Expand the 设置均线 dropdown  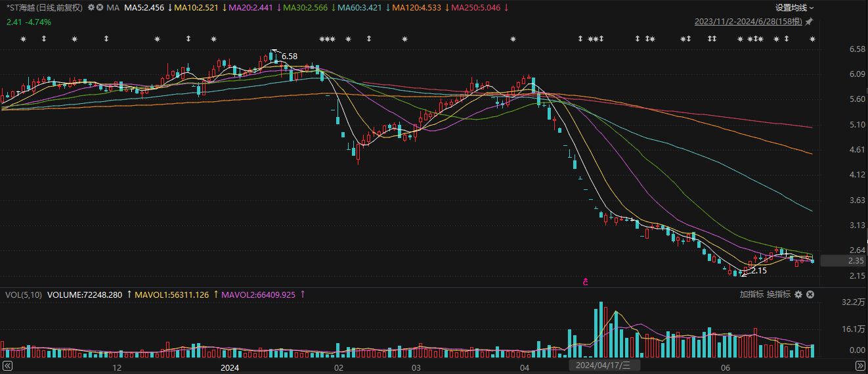[x=794, y=8]
